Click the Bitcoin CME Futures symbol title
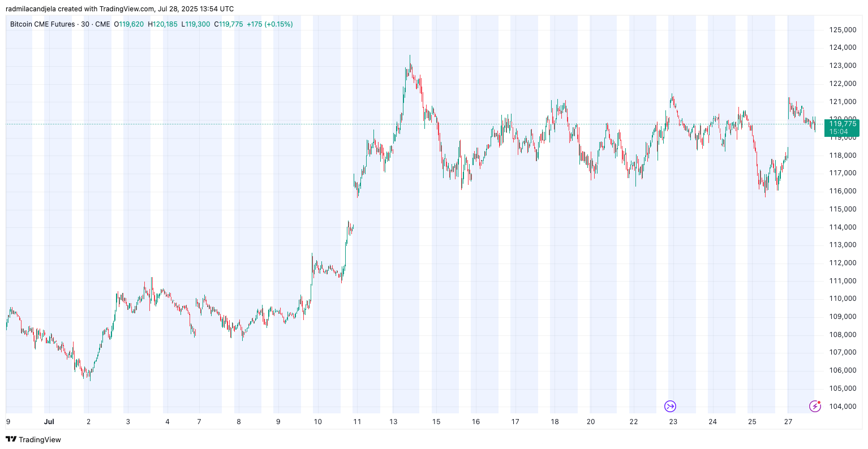 tap(42, 24)
